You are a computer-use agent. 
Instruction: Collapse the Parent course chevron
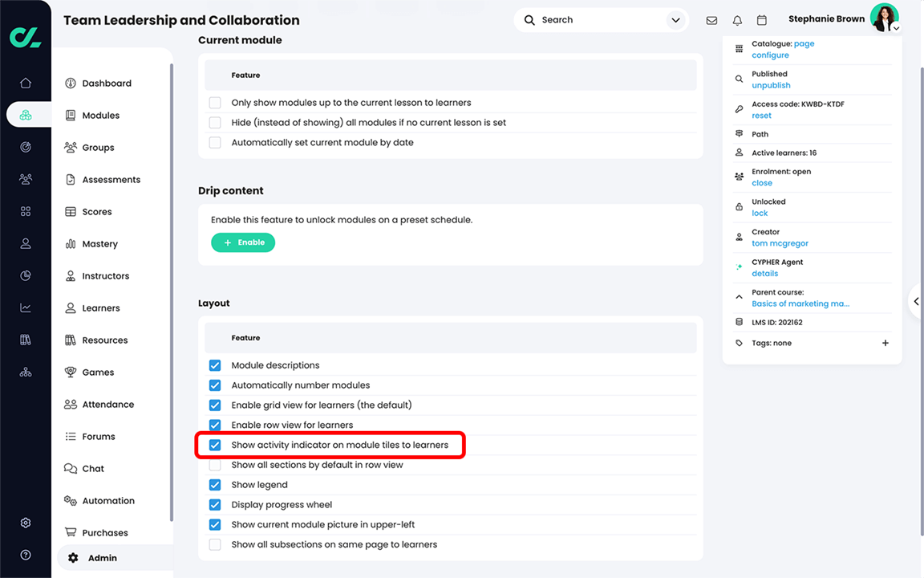point(739,297)
